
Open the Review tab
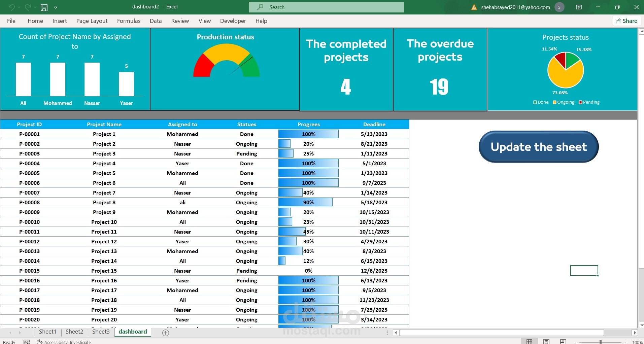click(x=180, y=21)
